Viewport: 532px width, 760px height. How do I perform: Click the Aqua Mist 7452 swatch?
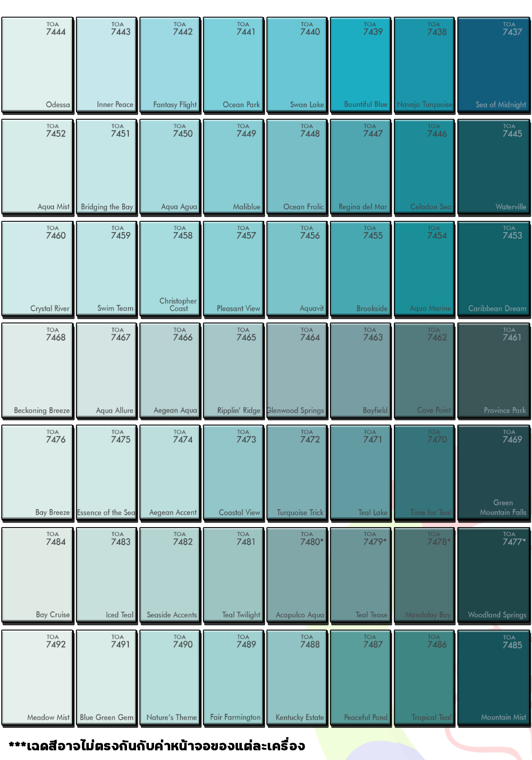click(37, 167)
